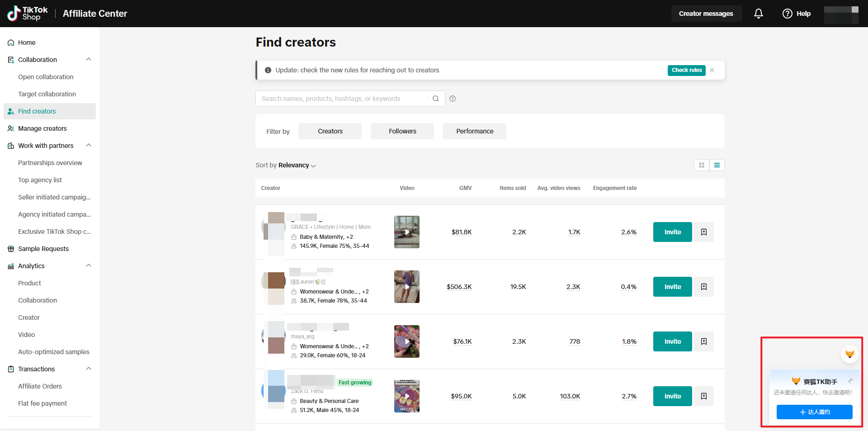The width and height of the screenshot is (868, 431).
Task: Open the Help center icon
Action: [788, 14]
